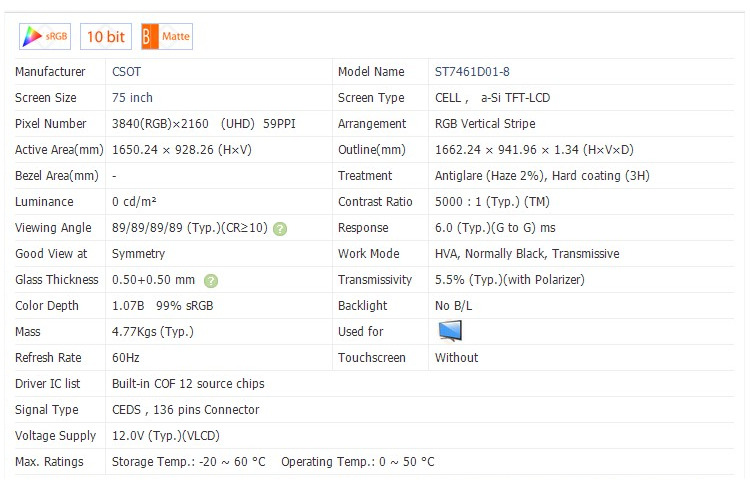Open the ST7461D01-8 model name link

coord(472,72)
